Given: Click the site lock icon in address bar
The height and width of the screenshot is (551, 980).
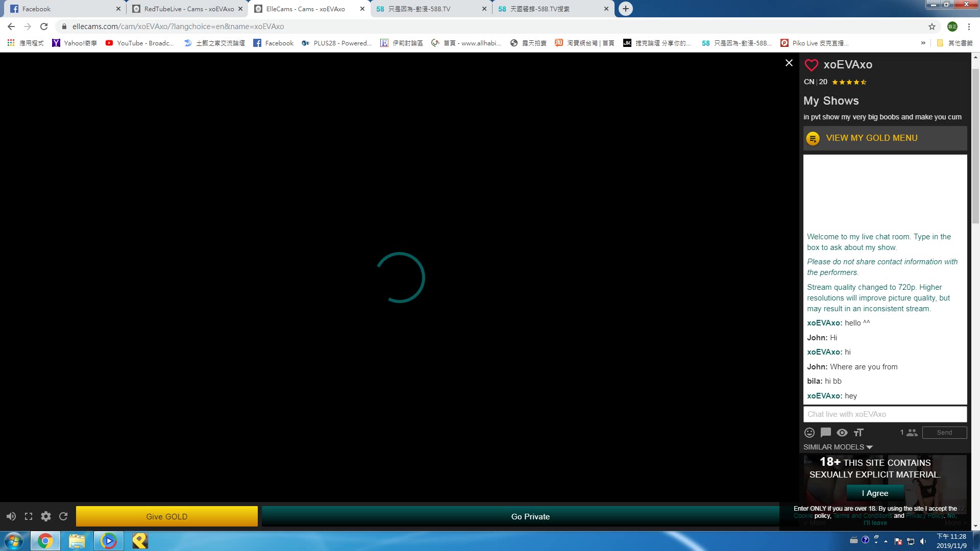Looking at the screenshot, I should tap(64, 27).
